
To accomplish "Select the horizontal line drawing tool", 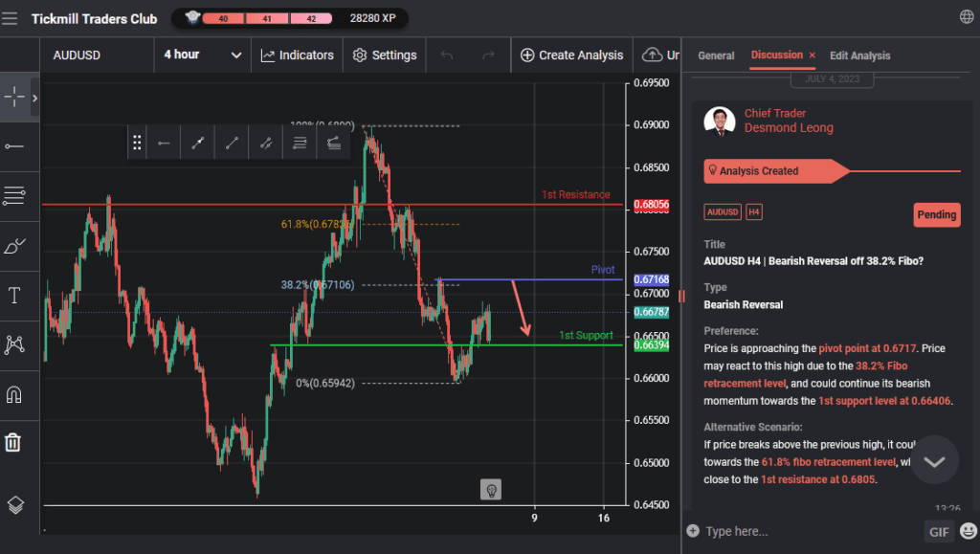I will pos(14,145).
